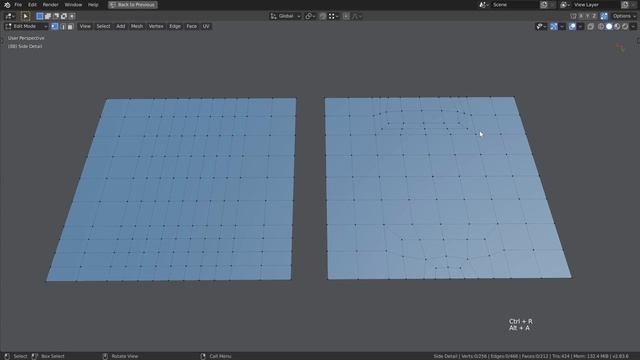The height and width of the screenshot is (360, 640).
Task: Open the Scene browse icon
Action: (x=484, y=5)
